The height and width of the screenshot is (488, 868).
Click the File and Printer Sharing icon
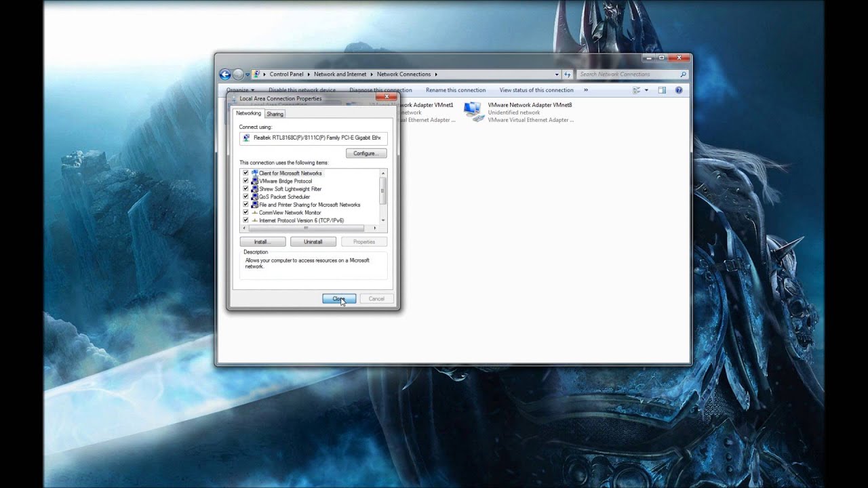[x=255, y=205]
